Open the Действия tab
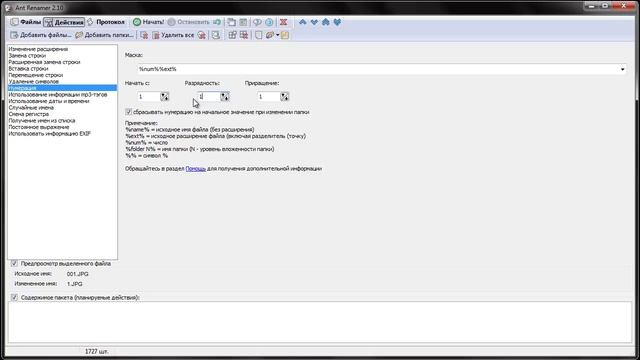Viewport: 640px width, 360px height. point(64,22)
